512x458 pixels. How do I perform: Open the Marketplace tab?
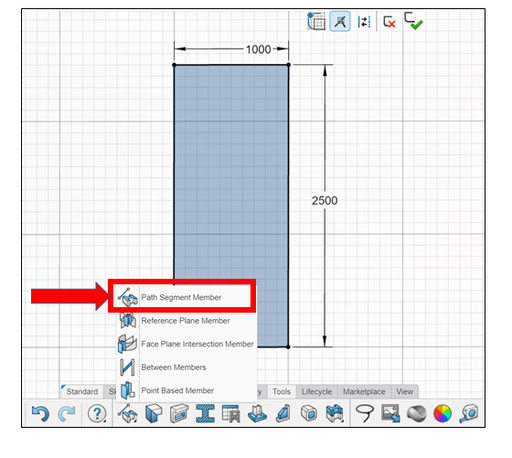point(364,392)
